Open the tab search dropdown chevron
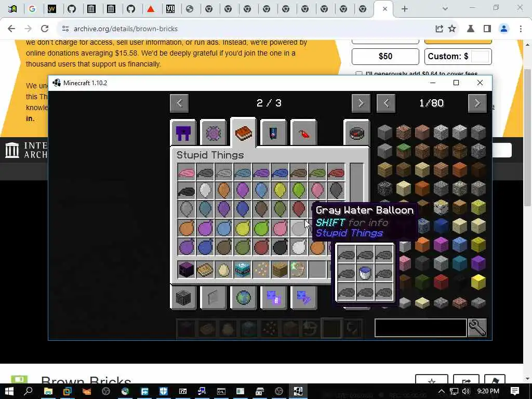The image size is (532, 399). 445,9
